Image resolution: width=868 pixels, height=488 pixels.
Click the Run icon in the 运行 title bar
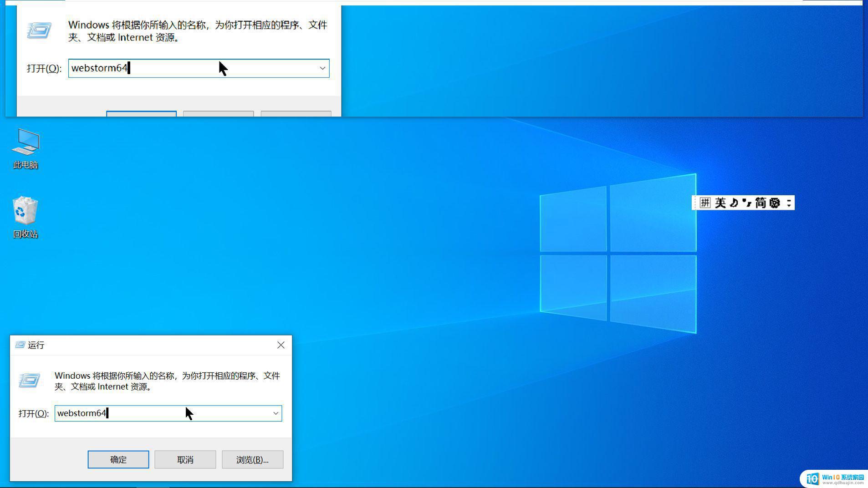pyautogui.click(x=20, y=345)
